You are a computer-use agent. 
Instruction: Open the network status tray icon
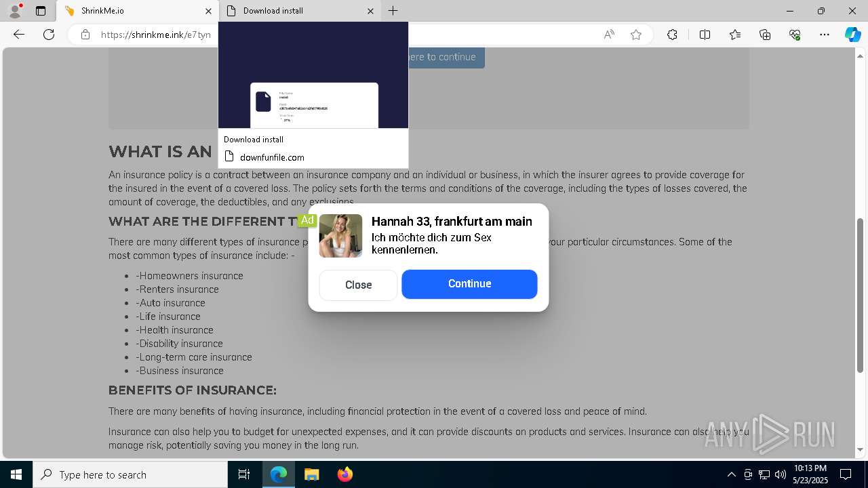(x=764, y=474)
